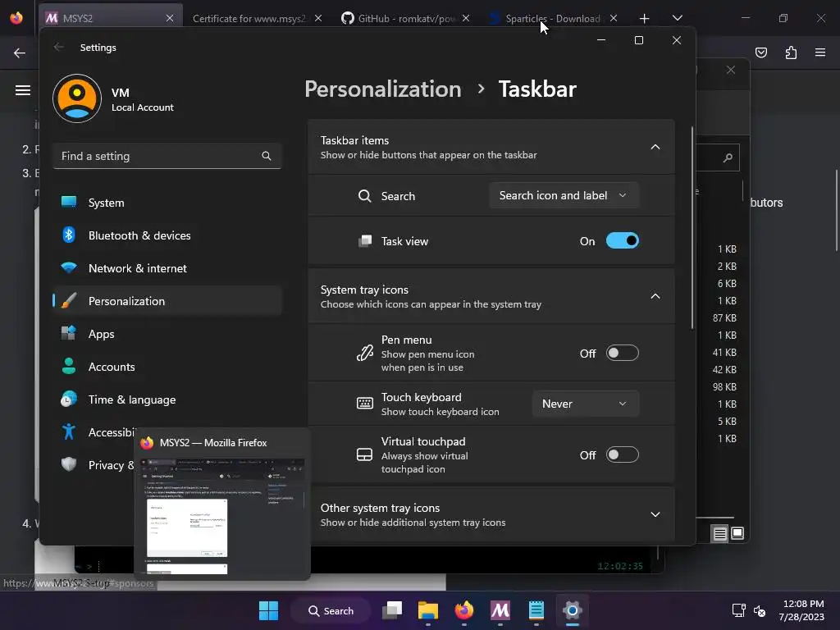Screen dimensions: 840x630
Task: Switch to the MSYS2 Firefox tab
Action: [111, 18]
